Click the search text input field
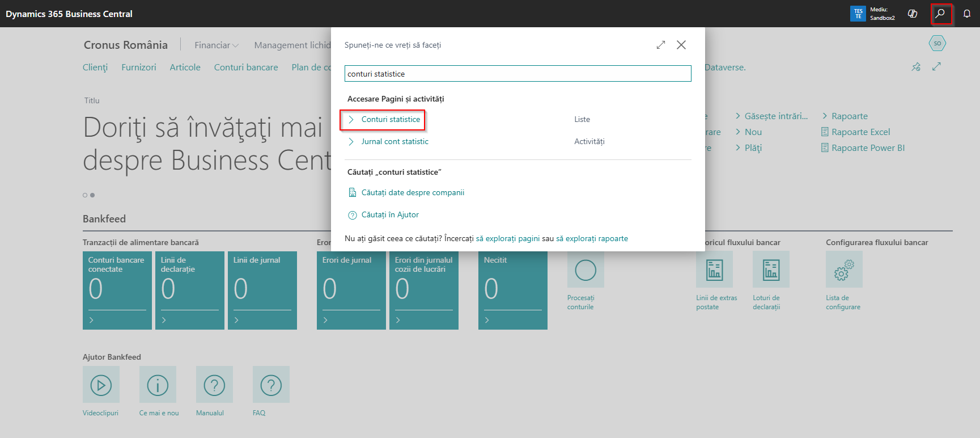Image resolution: width=980 pixels, height=438 pixels. pos(518,74)
